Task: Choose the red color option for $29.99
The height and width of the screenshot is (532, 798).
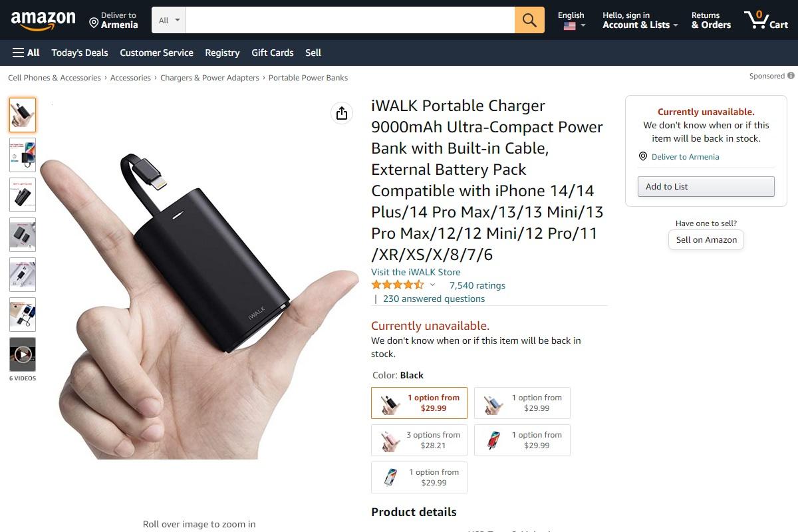Action: [x=522, y=440]
